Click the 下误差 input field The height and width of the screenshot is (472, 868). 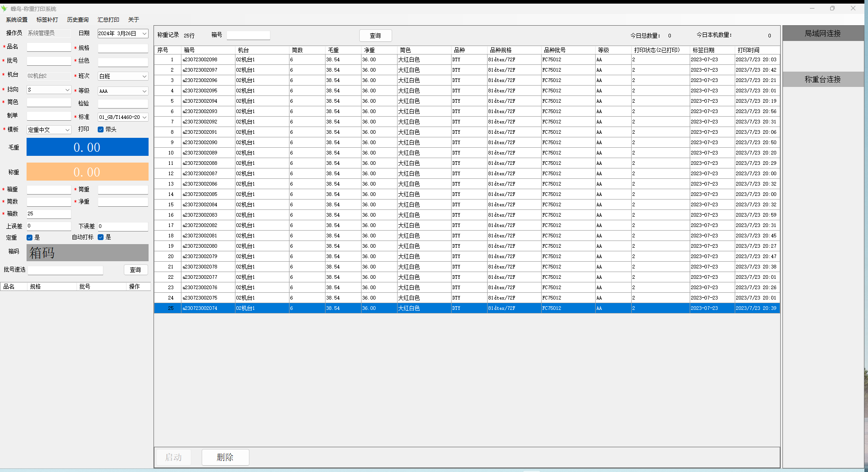(x=123, y=226)
